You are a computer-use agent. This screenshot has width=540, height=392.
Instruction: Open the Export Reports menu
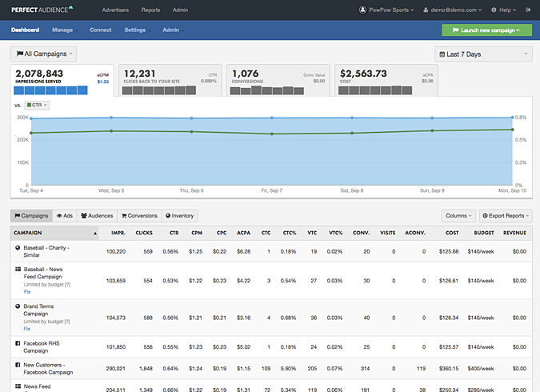pos(505,216)
